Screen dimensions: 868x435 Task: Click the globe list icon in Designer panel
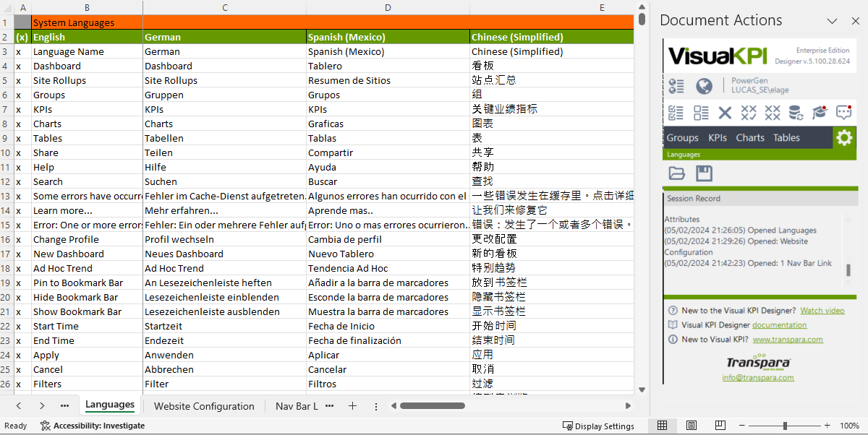click(x=676, y=87)
